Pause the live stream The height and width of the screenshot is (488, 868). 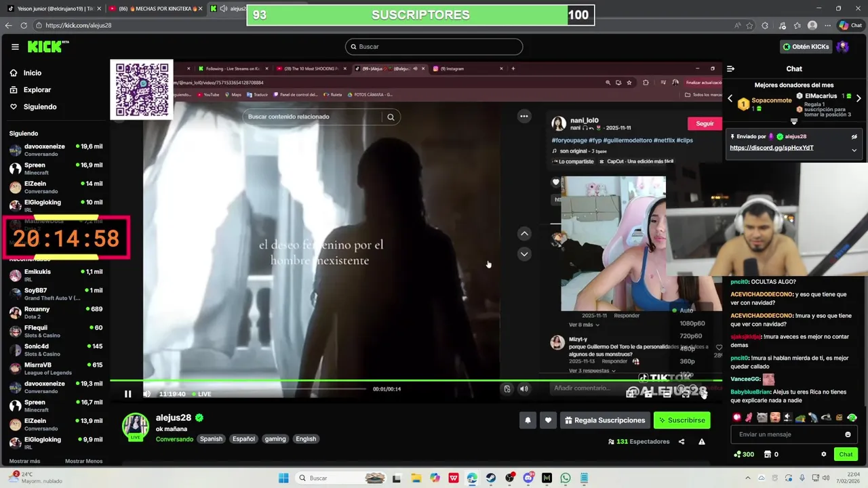point(127,394)
